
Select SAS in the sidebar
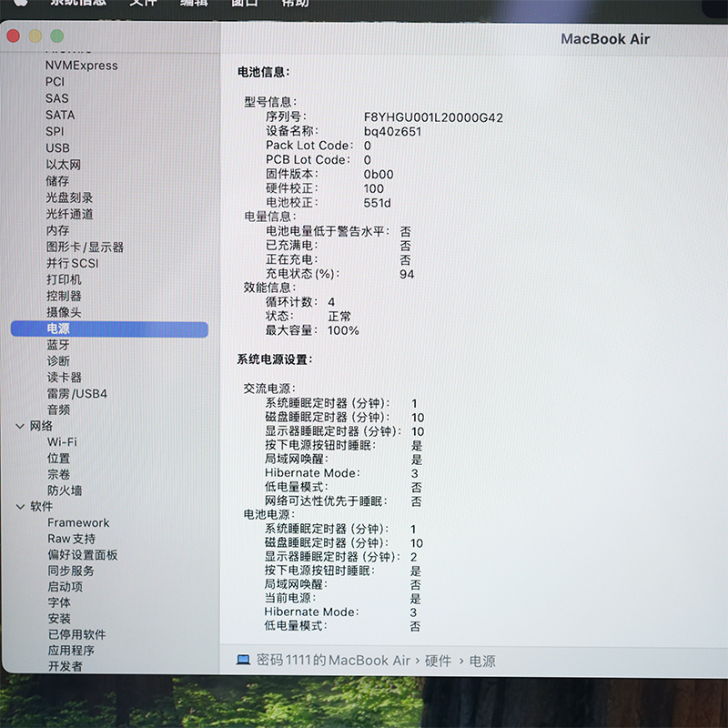pyautogui.click(x=56, y=98)
